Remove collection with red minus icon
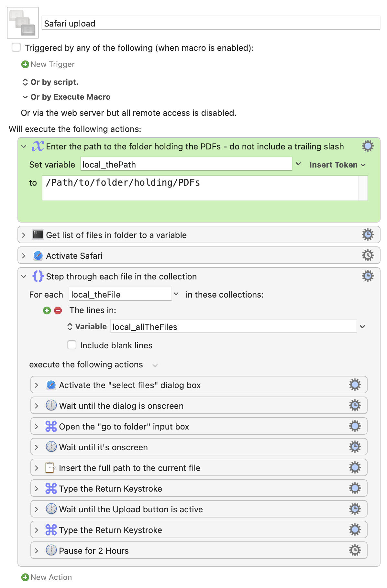 [x=58, y=310]
